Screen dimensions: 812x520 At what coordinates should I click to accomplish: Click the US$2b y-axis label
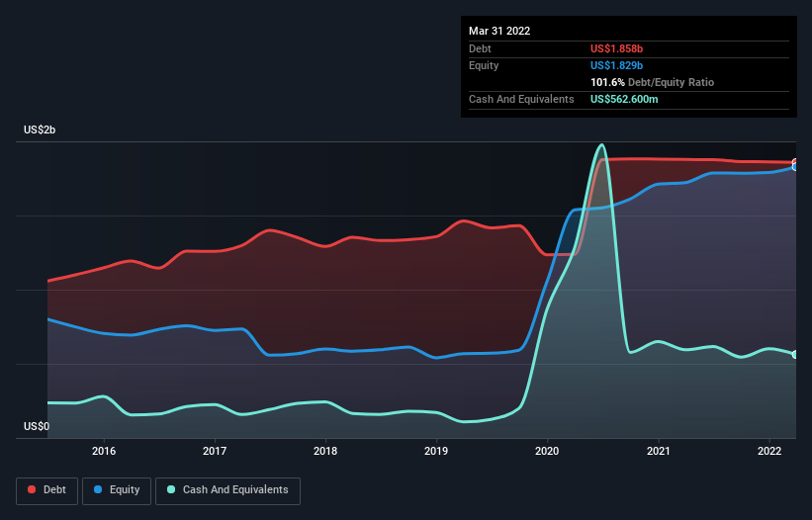point(40,130)
